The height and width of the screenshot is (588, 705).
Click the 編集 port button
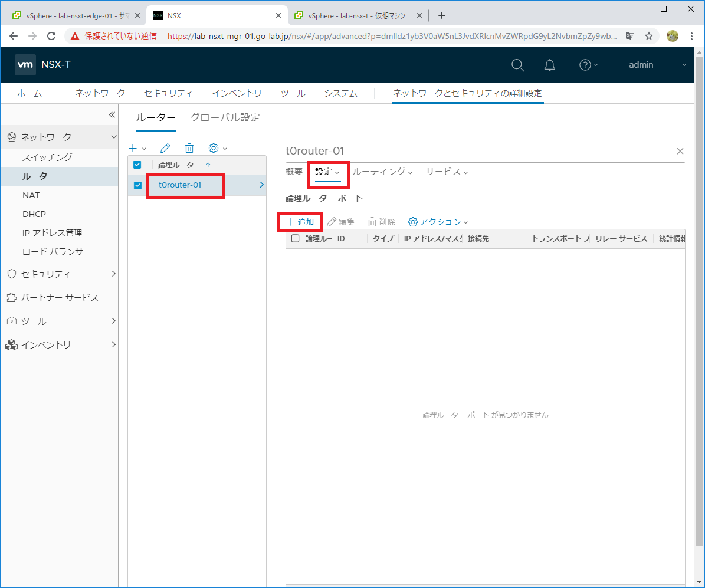point(340,222)
